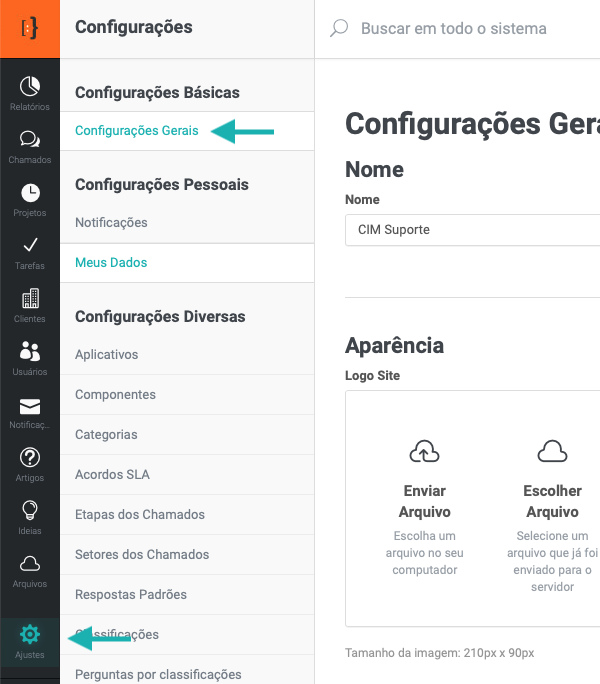Go to Projetos clock icon
This screenshot has width=600, height=684.
click(30, 193)
